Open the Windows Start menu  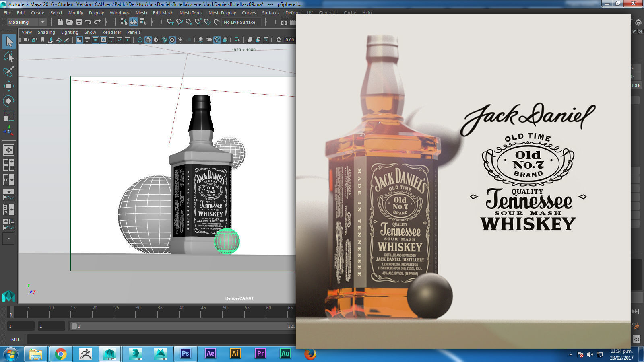point(11,354)
